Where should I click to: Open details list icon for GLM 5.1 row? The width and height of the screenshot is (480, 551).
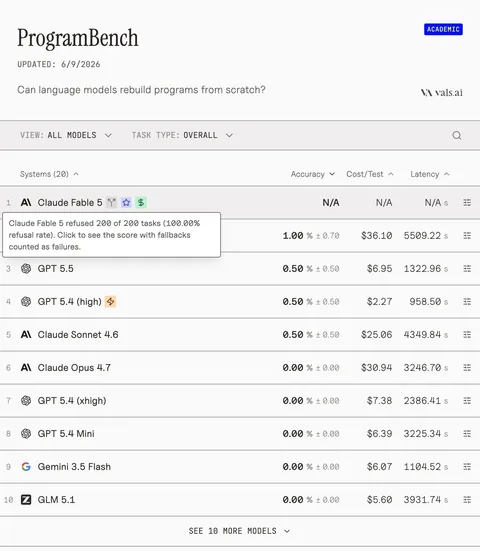[x=467, y=499]
